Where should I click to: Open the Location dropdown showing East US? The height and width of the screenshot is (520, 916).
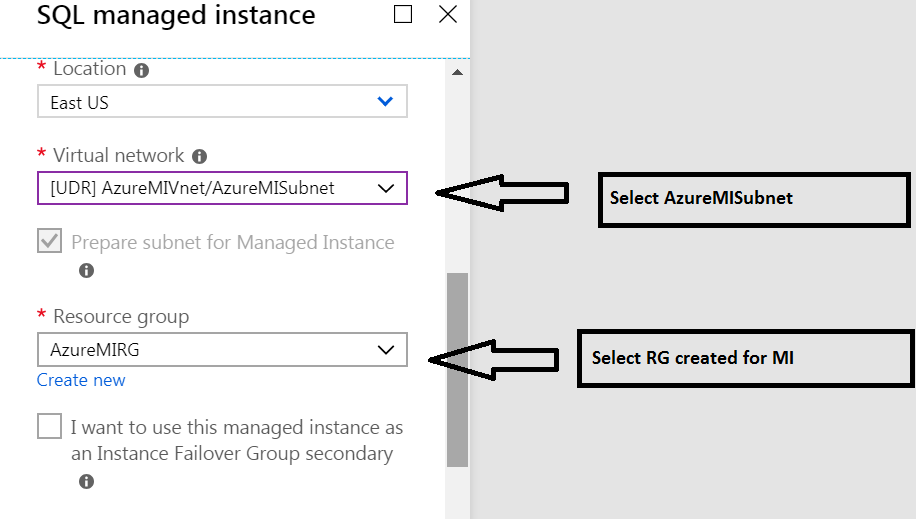coord(222,102)
